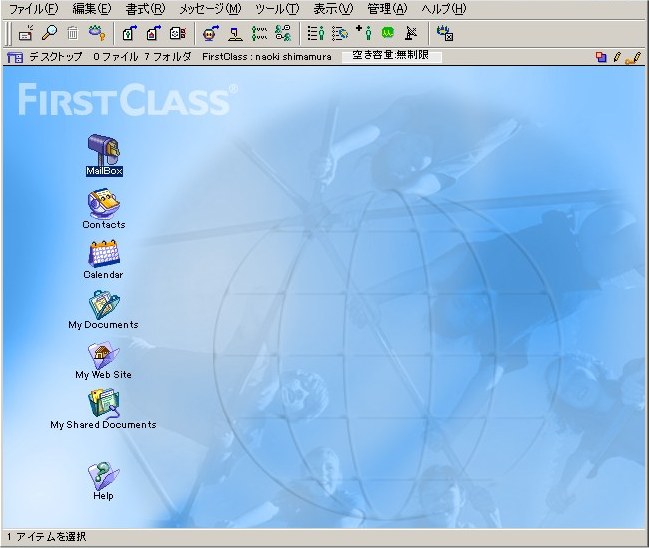Click the single pencil edit icon

617,57
